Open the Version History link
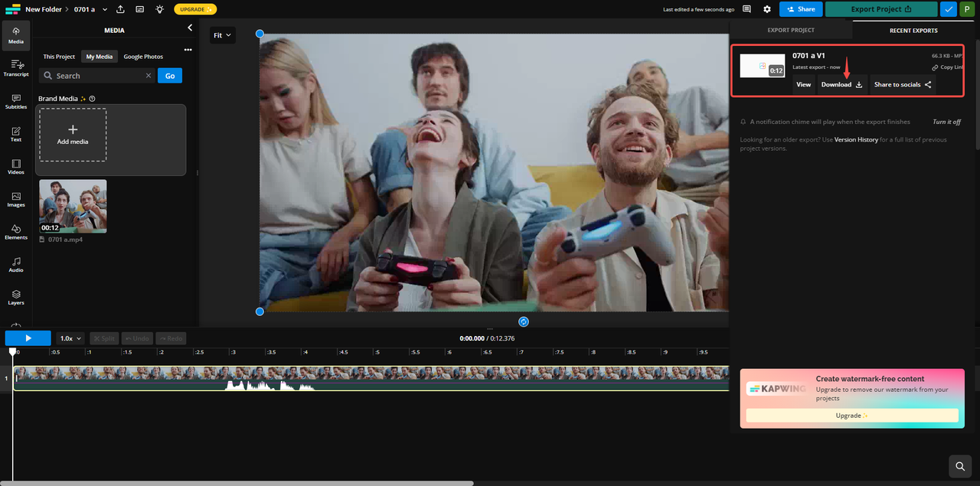This screenshot has width=980, height=486. tap(856, 140)
